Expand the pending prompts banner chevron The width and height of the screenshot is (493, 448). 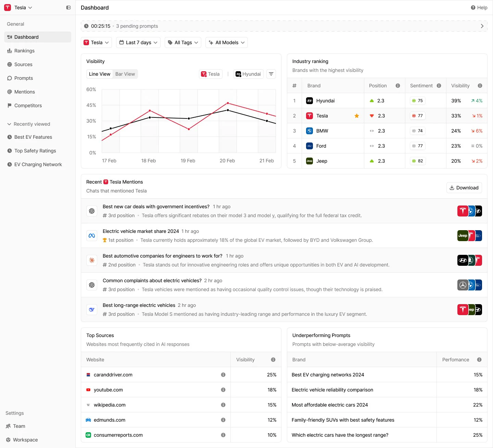coord(482,26)
